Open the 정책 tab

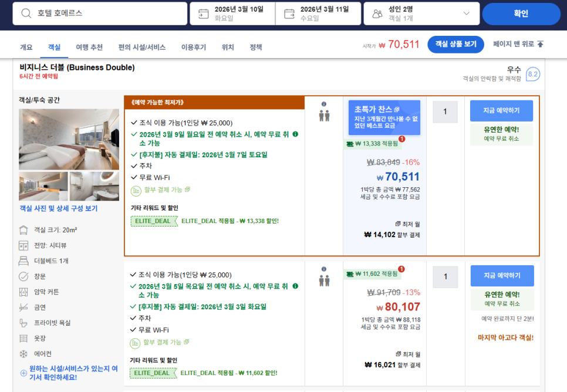(x=256, y=47)
